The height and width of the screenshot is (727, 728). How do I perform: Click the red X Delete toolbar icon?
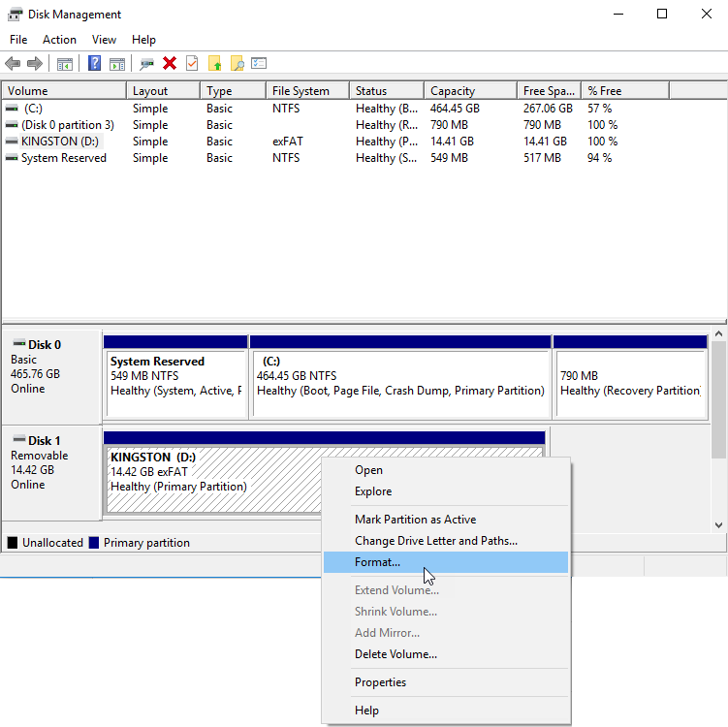click(170, 63)
